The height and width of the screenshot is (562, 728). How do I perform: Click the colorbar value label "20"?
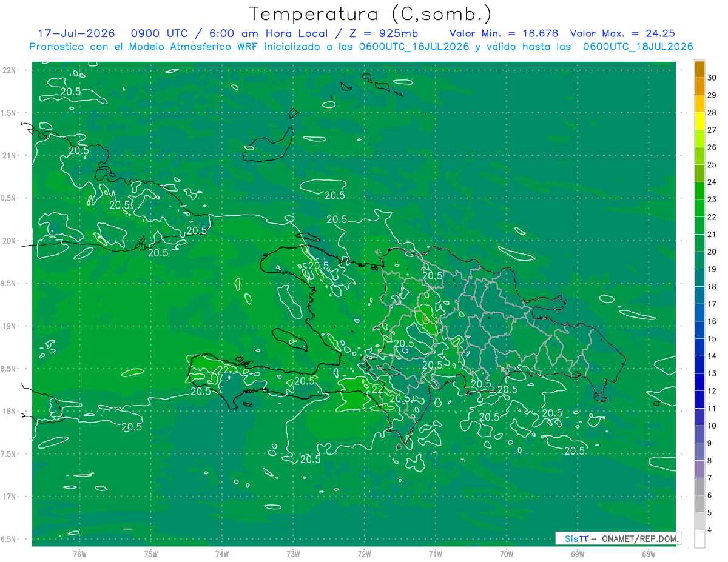(x=712, y=252)
